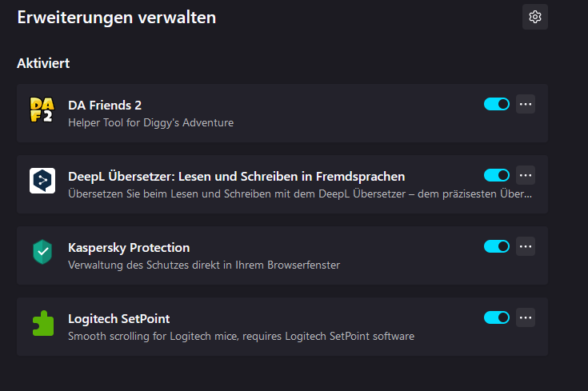This screenshot has width=588, height=391.
Task: Turn off the DeepL Übersetzer toggle
Action: 497,175
